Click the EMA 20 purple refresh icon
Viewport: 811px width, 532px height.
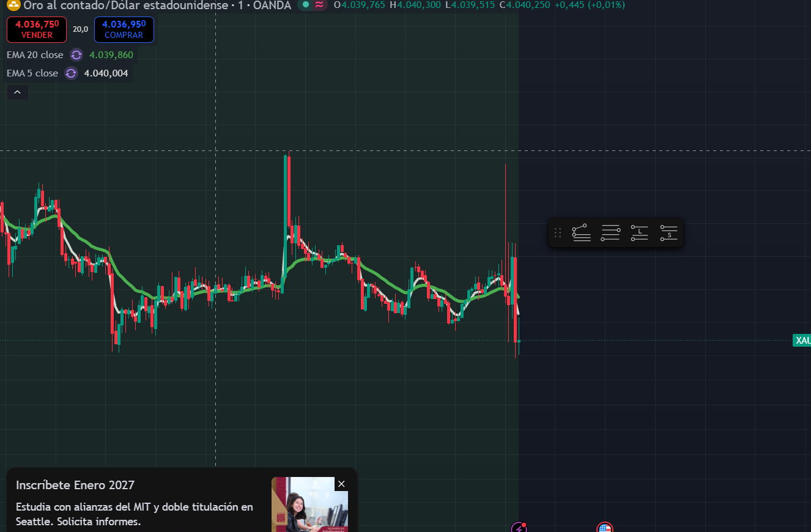click(x=76, y=55)
